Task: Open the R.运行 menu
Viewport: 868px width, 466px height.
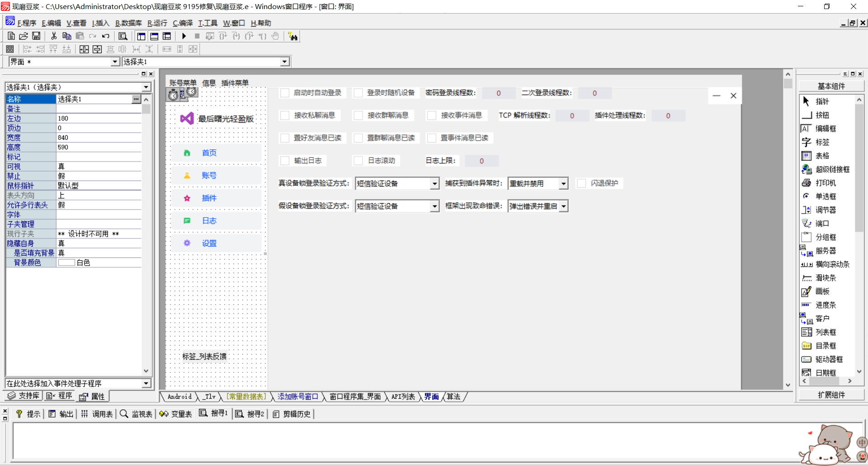Action: (x=157, y=23)
